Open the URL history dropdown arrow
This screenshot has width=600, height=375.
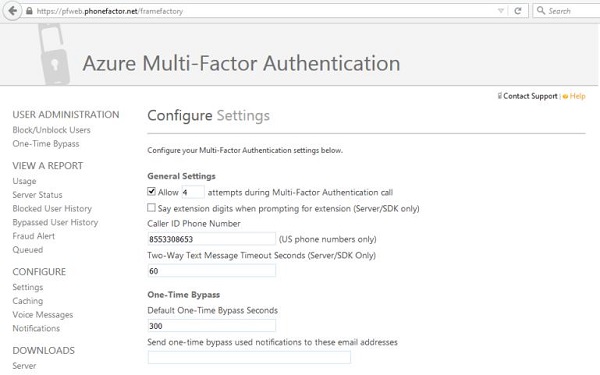click(x=501, y=11)
